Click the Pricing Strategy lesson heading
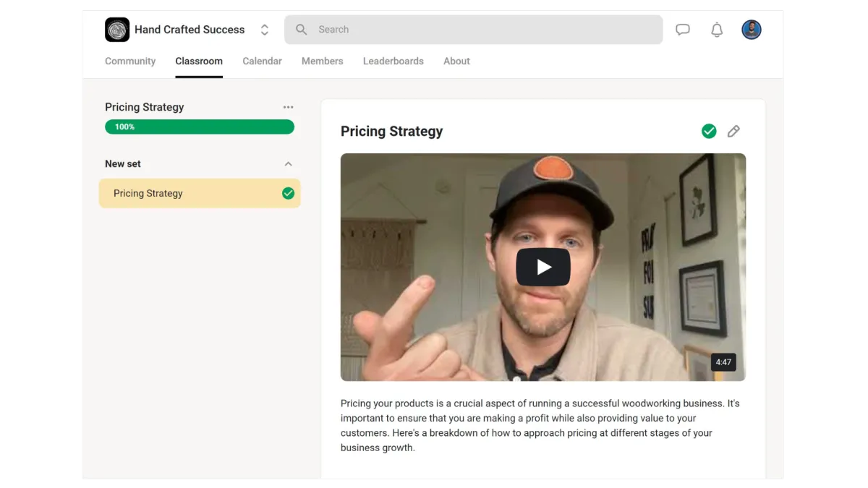The image size is (868, 488). (391, 131)
